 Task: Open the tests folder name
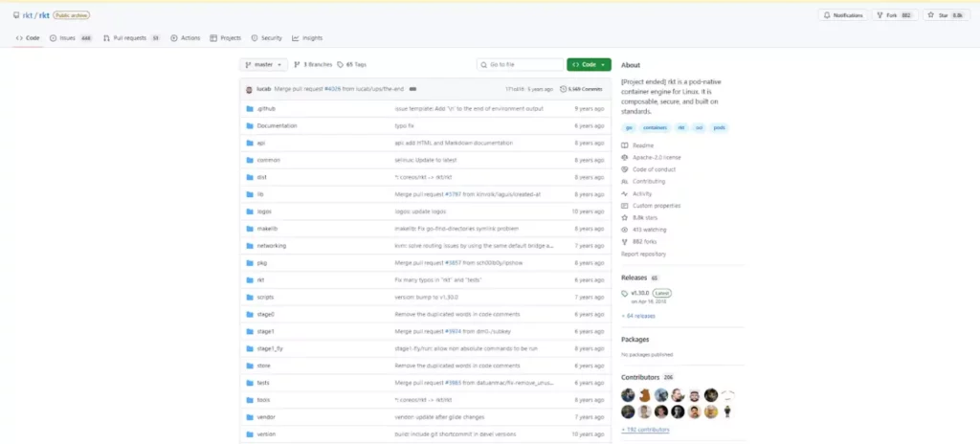(x=263, y=383)
